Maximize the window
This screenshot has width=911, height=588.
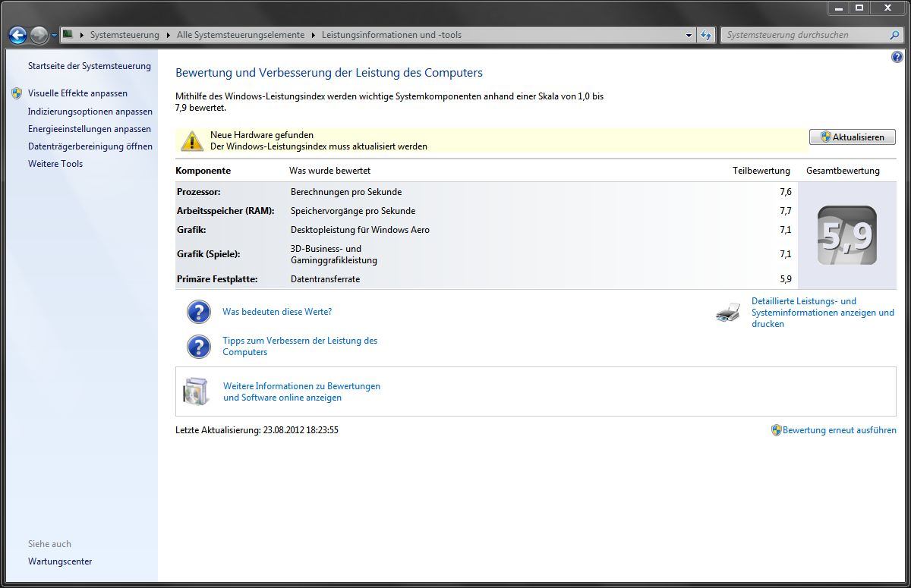click(x=859, y=8)
